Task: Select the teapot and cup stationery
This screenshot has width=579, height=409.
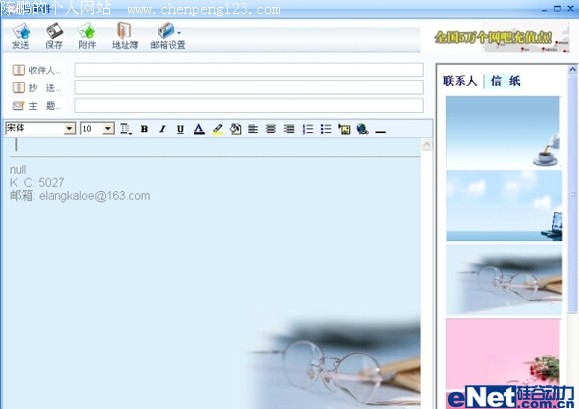Action: click(x=503, y=132)
